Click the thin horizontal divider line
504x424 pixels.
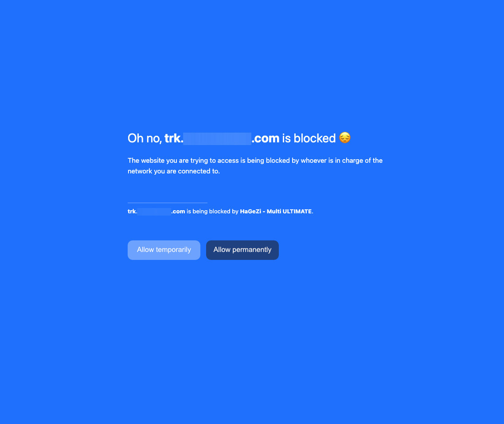[x=168, y=203]
